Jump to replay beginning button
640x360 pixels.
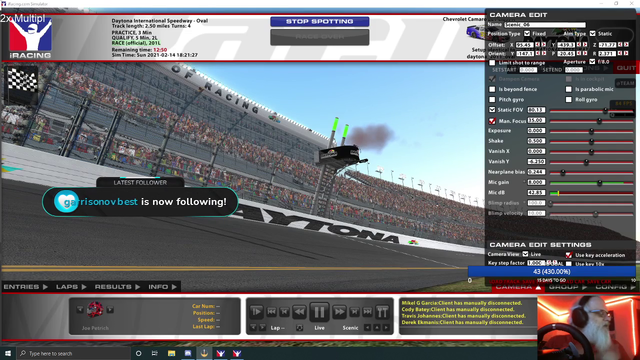pos(271,312)
